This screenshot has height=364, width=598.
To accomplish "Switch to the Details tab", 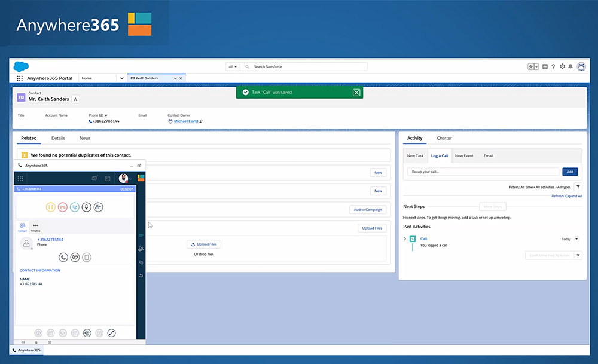I will point(58,138).
